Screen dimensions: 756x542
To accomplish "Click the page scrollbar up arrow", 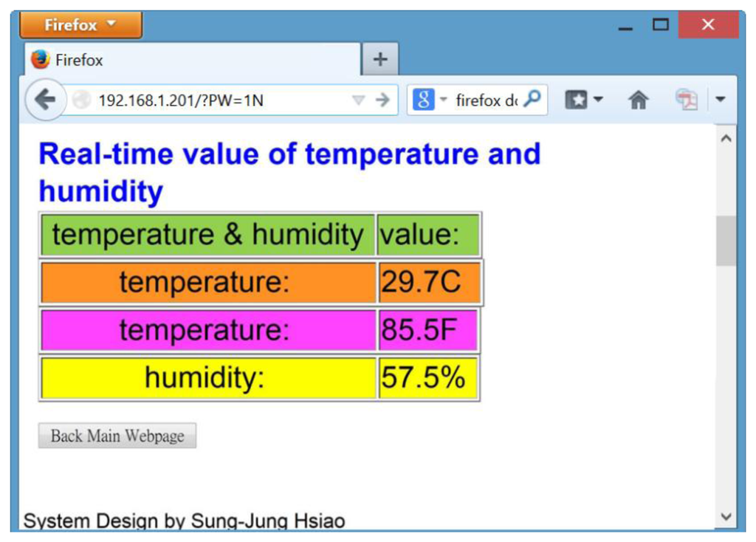I will [x=726, y=138].
